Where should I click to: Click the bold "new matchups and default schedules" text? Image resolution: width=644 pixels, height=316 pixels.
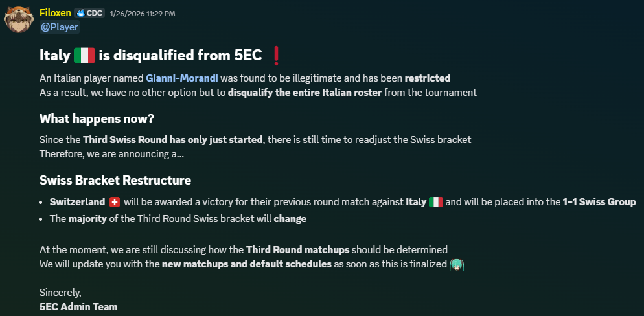[246, 264]
